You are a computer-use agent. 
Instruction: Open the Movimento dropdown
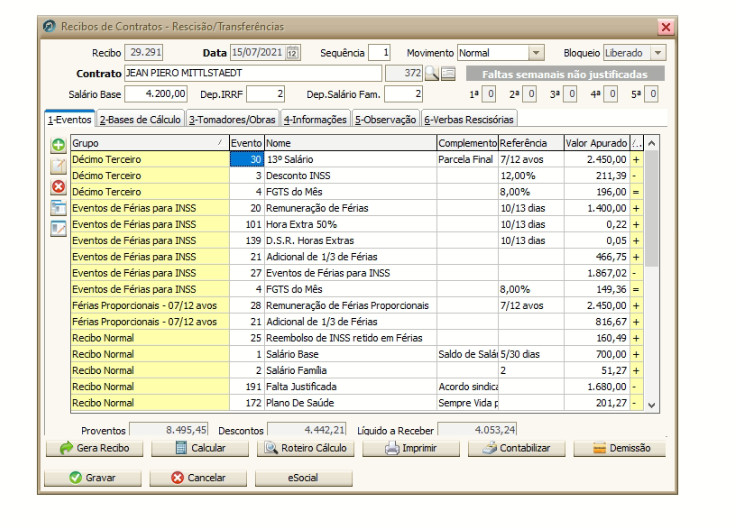pyautogui.click(x=536, y=53)
